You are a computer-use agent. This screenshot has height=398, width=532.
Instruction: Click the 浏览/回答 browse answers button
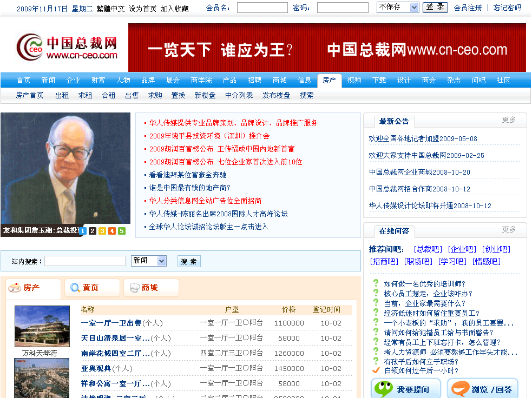point(482,389)
